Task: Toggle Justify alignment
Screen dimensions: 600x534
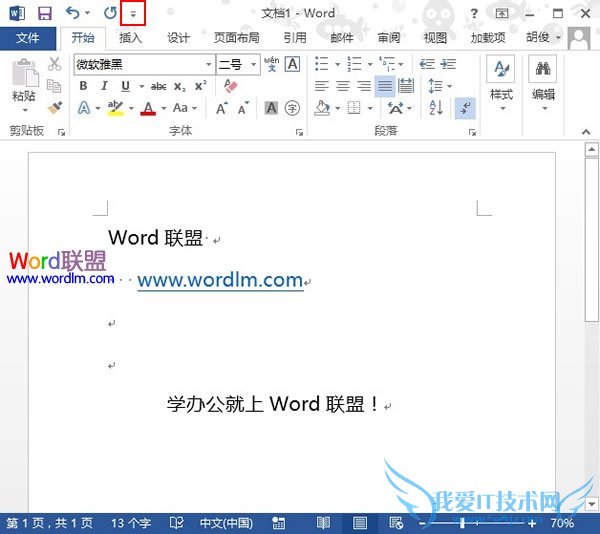Action: tap(385, 86)
